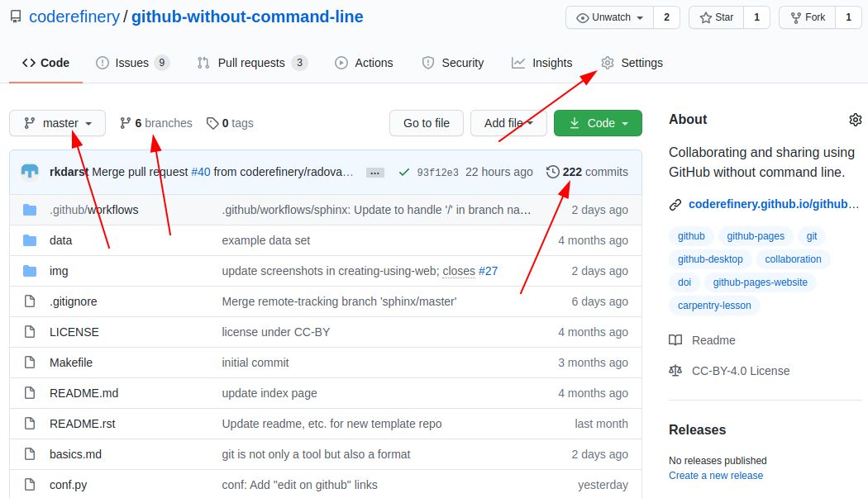Click the github-desktop topic tag
The width and height of the screenshot is (868, 498).
tap(710, 259)
